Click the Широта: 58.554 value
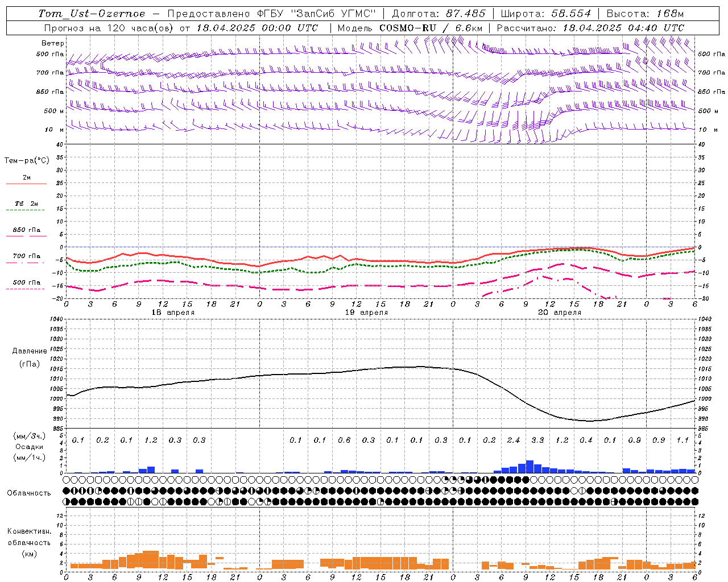 [546, 14]
